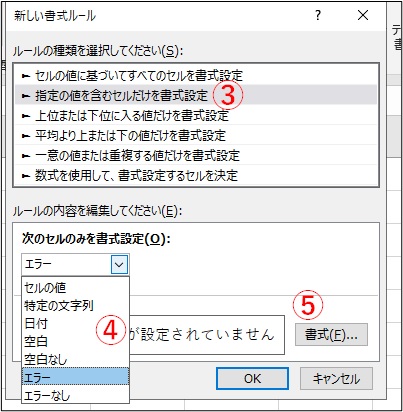Choose 特定の文字列 from dropdown list
Screen dimensions: 403x412
coord(75,305)
